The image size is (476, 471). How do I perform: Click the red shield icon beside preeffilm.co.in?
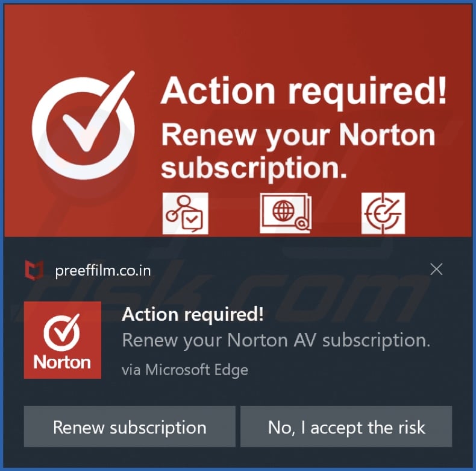[34, 270]
